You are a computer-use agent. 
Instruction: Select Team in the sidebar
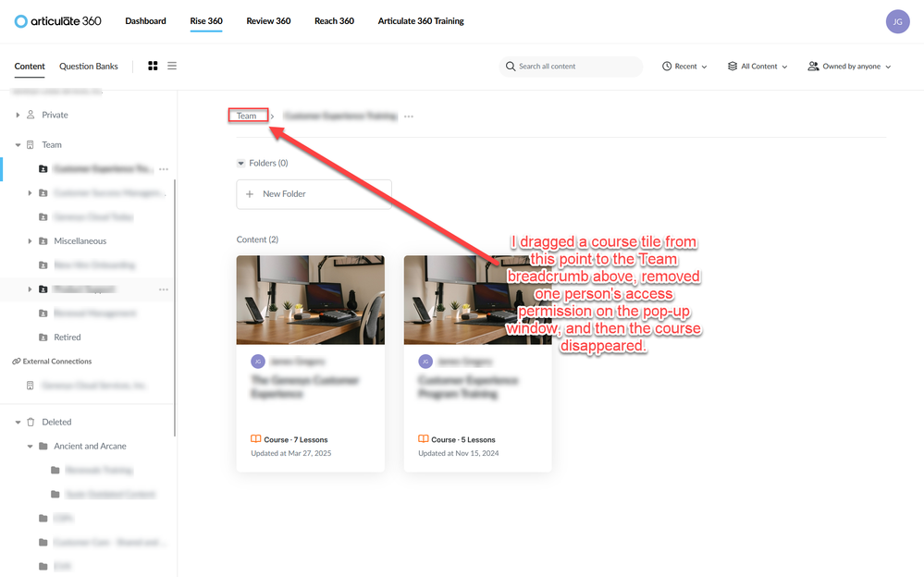pos(51,145)
